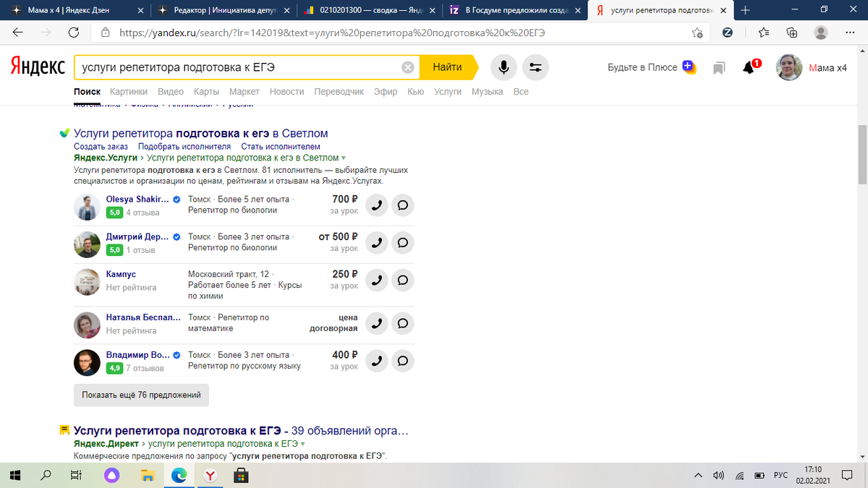Open the Услуги search tab

click(x=448, y=92)
